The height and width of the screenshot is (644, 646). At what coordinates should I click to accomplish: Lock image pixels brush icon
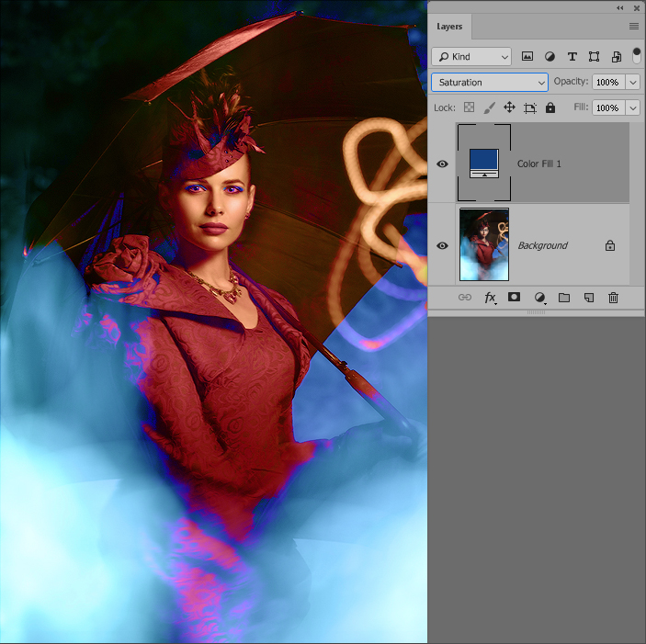pos(489,107)
